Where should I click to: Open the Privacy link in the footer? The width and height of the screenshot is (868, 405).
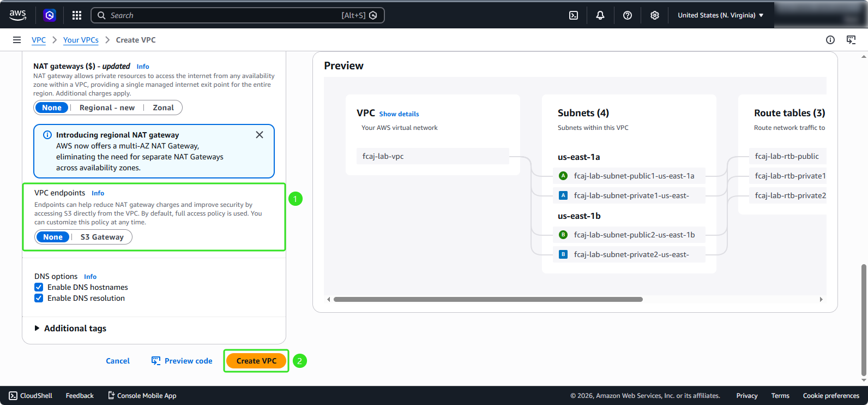pyautogui.click(x=747, y=396)
